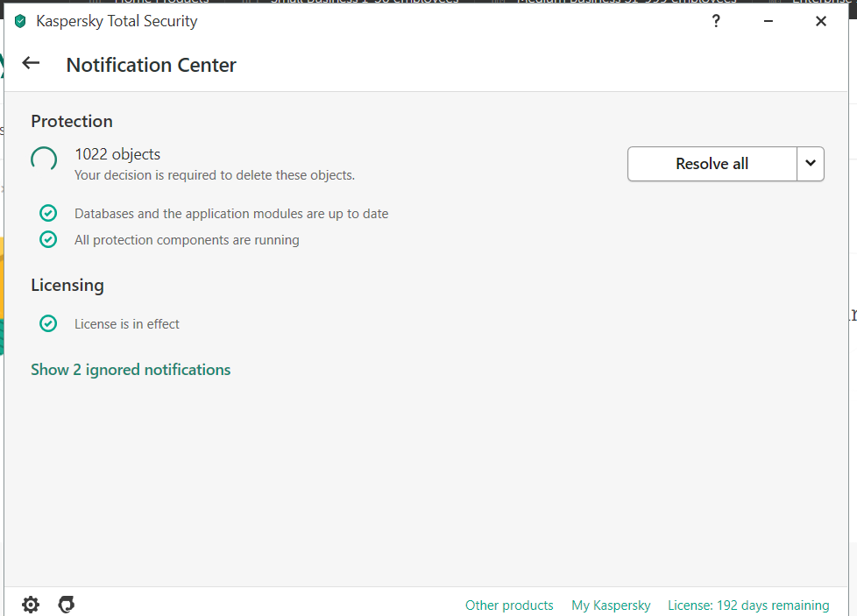Image resolution: width=857 pixels, height=616 pixels.
Task: Show 2 ignored notifications
Action: point(131,370)
